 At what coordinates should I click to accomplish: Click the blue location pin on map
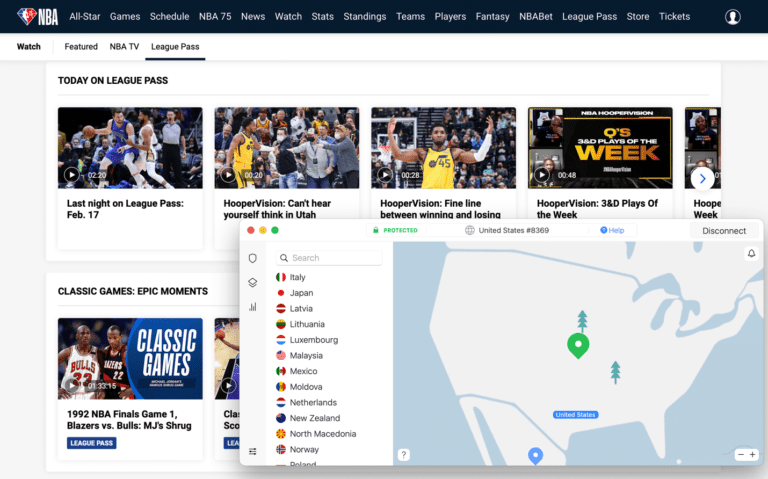tap(535, 455)
